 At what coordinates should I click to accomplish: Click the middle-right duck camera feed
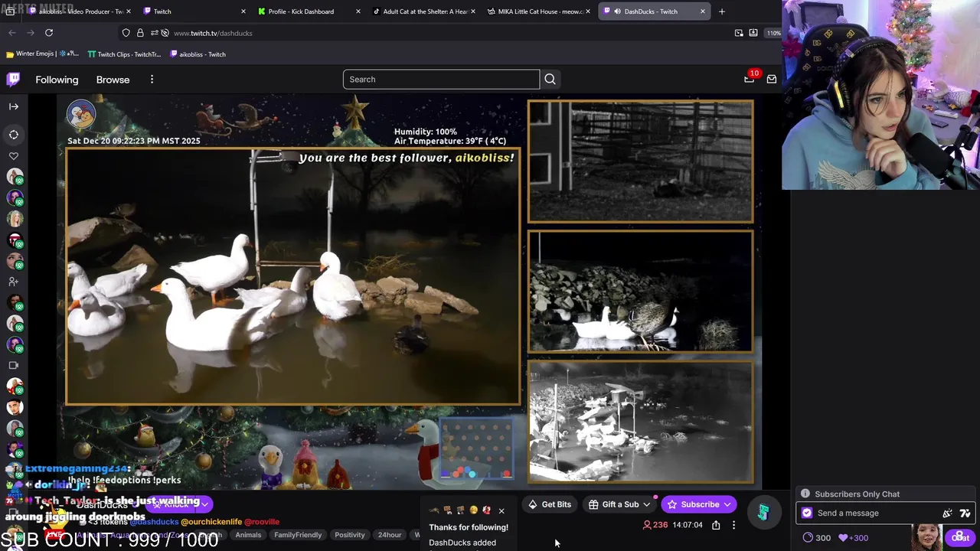tap(640, 292)
